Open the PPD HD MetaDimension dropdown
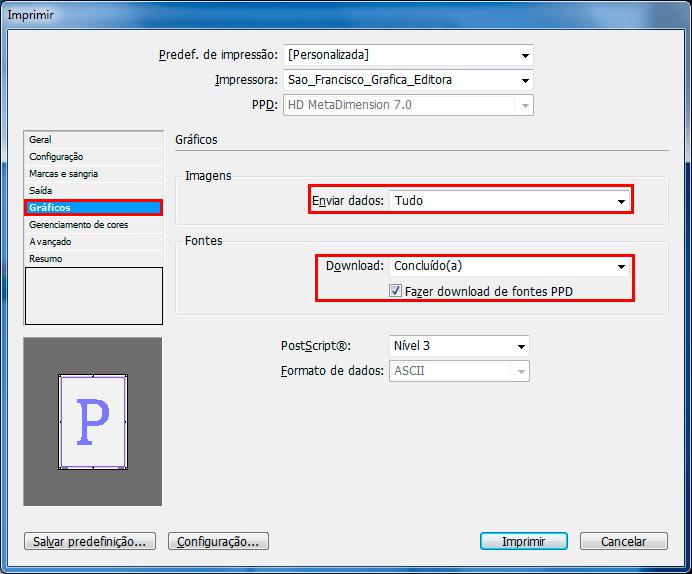692x574 pixels. click(x=408, y=105)
